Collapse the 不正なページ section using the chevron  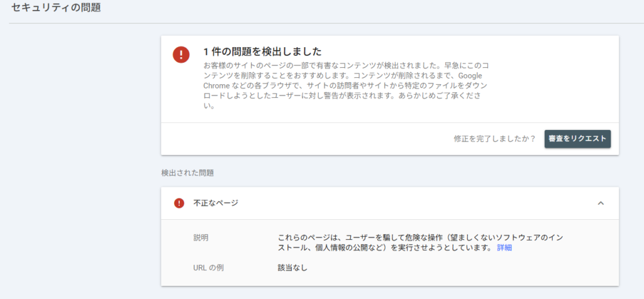point(601,203)
